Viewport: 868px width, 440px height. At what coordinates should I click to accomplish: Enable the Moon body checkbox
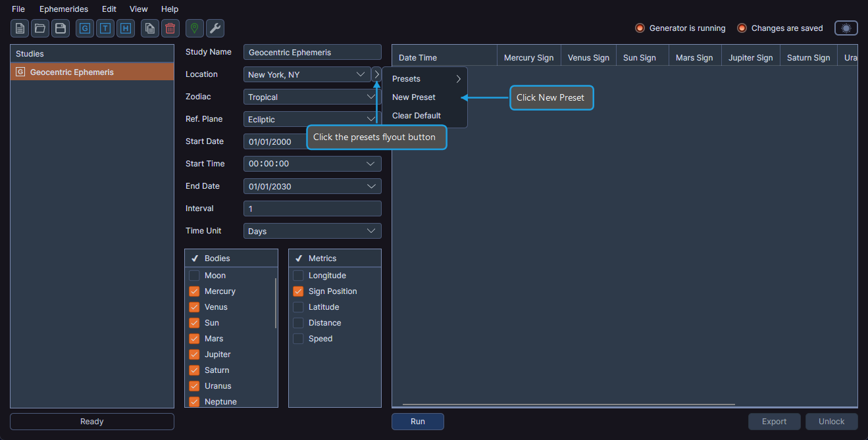click(195, 275)
